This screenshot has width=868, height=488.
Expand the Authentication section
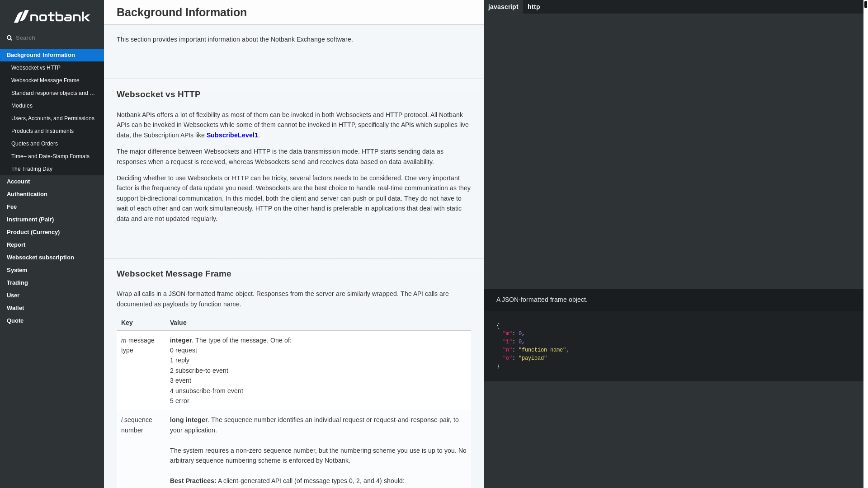(x=52, y=194)
